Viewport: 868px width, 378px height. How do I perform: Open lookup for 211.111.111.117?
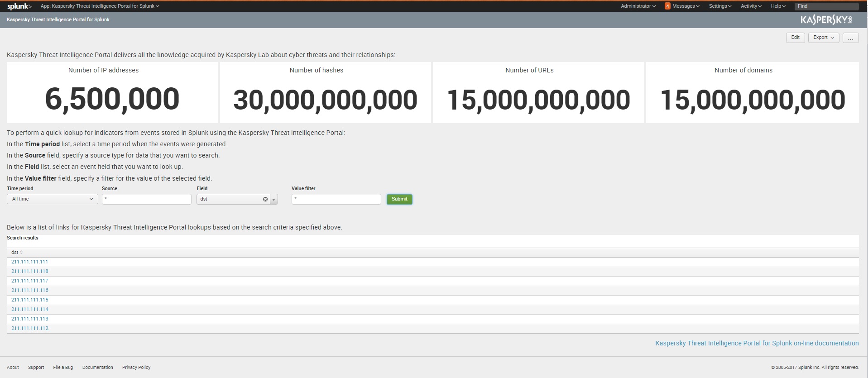coord(30,281)
